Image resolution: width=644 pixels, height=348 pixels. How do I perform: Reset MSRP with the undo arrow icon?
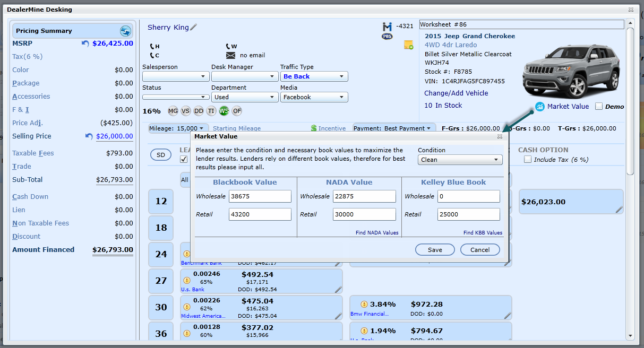(x=85, y=43)
